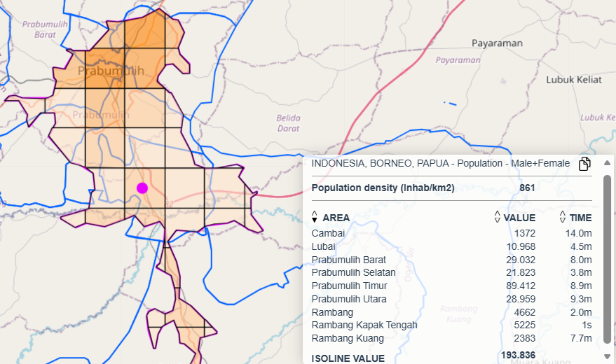This screenshot has width=616, height=364.
Task: Click the ISOLINE VALUE total 193.836
Action: coord(518,356)
